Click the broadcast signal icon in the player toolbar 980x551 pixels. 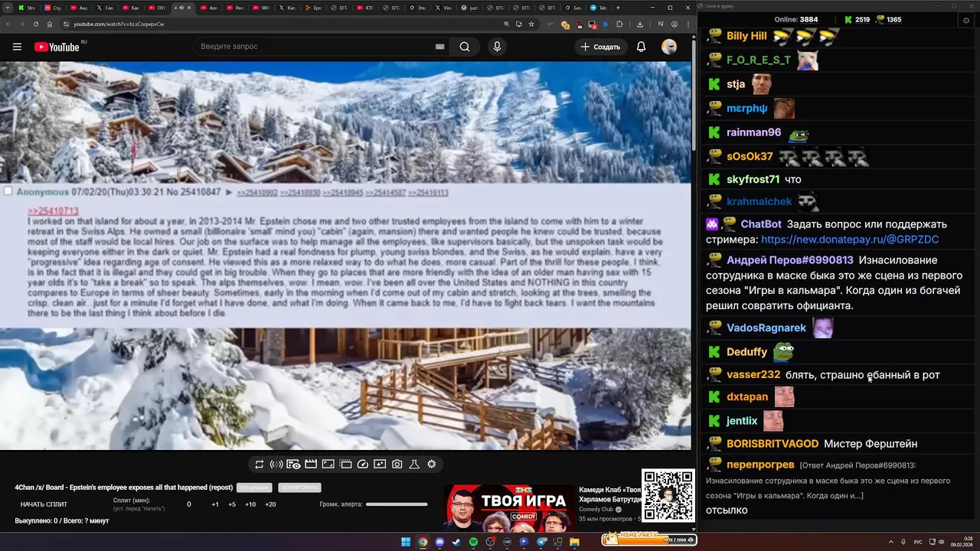click(276, 464)
